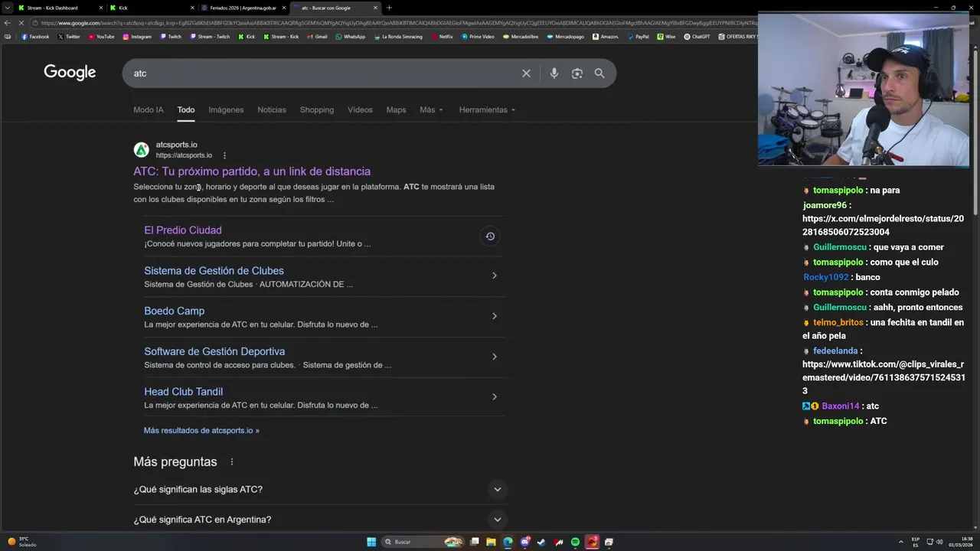Open Steam from the taskbar
The width and height of the screenshot is (980, 551).
coord(541,542)
